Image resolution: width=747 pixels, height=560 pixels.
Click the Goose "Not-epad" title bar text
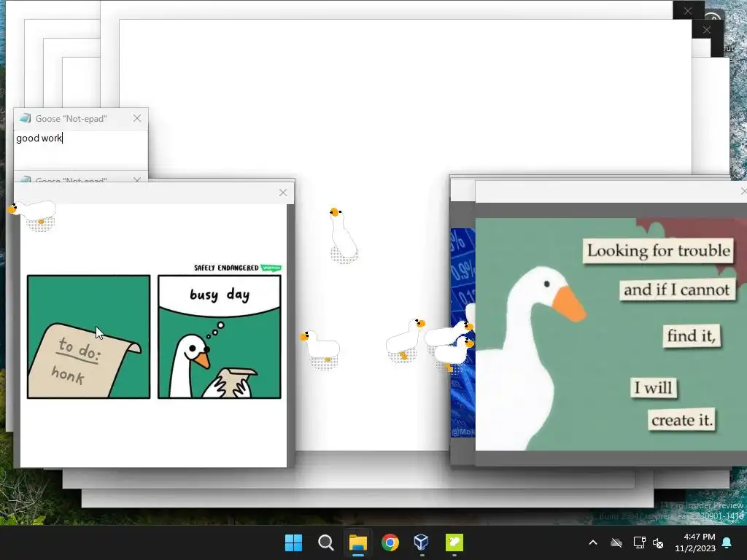point(71,119)
